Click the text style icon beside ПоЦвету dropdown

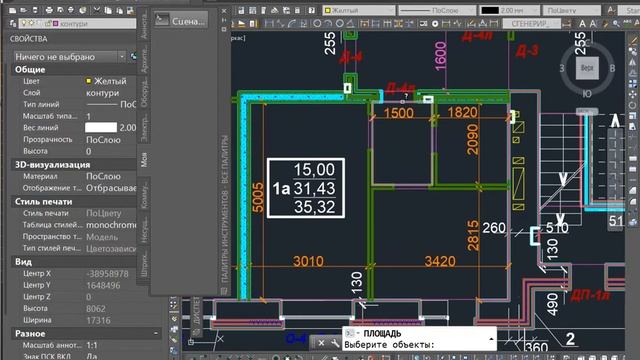click(x=611, y=10)
